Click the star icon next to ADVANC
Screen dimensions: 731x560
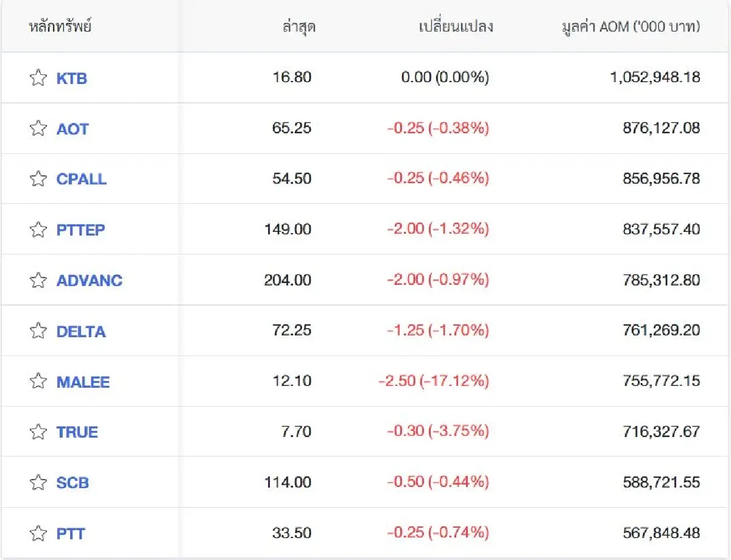38,280
